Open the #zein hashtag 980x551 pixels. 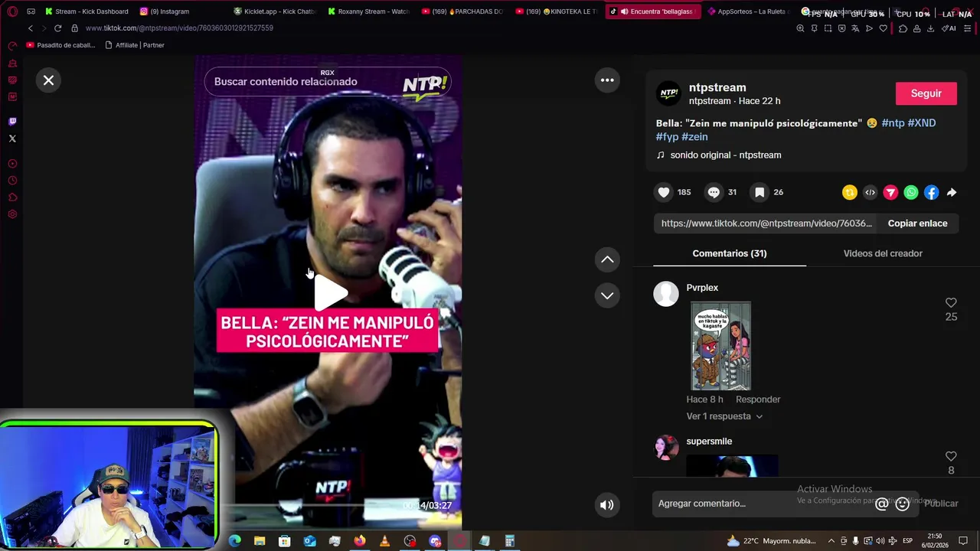tap(694, 137)
